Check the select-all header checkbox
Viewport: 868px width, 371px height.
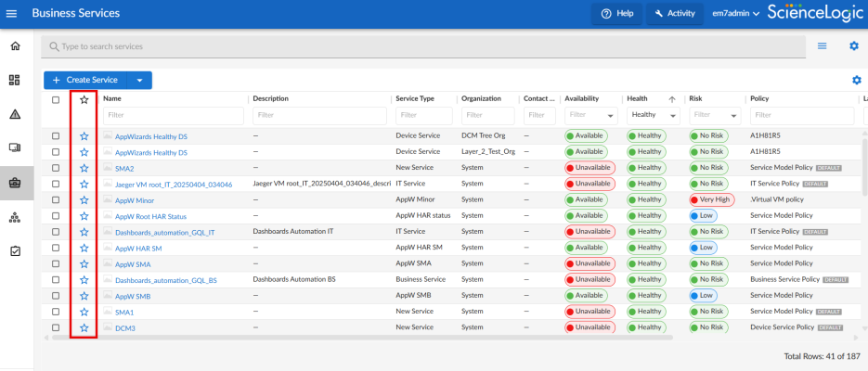click(56, 99)
